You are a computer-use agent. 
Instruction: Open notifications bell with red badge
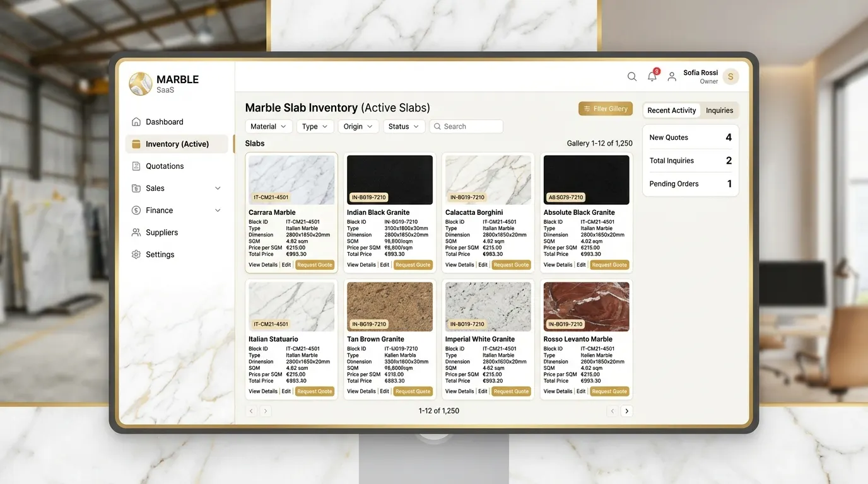(x=652, y=76)
